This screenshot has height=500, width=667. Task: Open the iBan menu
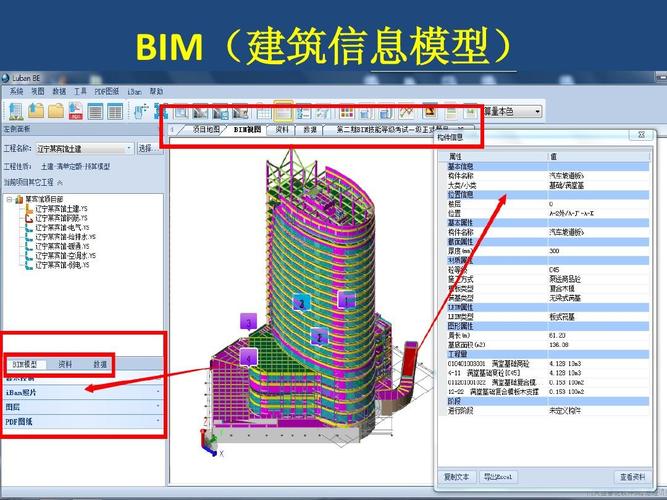pyautogui.click(x=134, y=92)
